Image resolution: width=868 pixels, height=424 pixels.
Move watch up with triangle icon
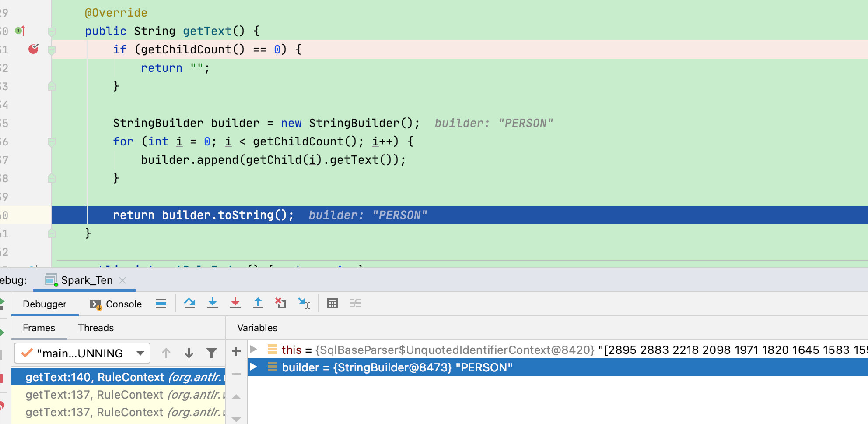(x=236, y=397)
